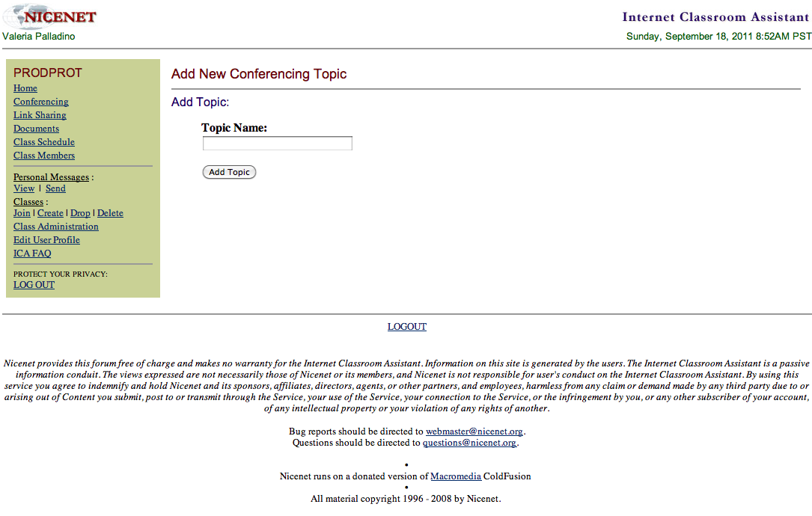Email webmaster@nicenet.org link
The image size is (812, 516).
tap(474, 431)
